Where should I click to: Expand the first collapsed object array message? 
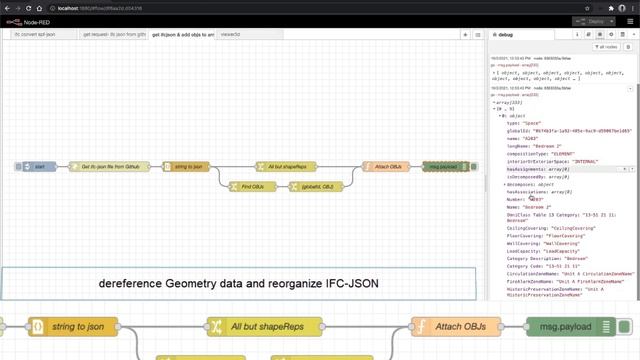(494, 73)
